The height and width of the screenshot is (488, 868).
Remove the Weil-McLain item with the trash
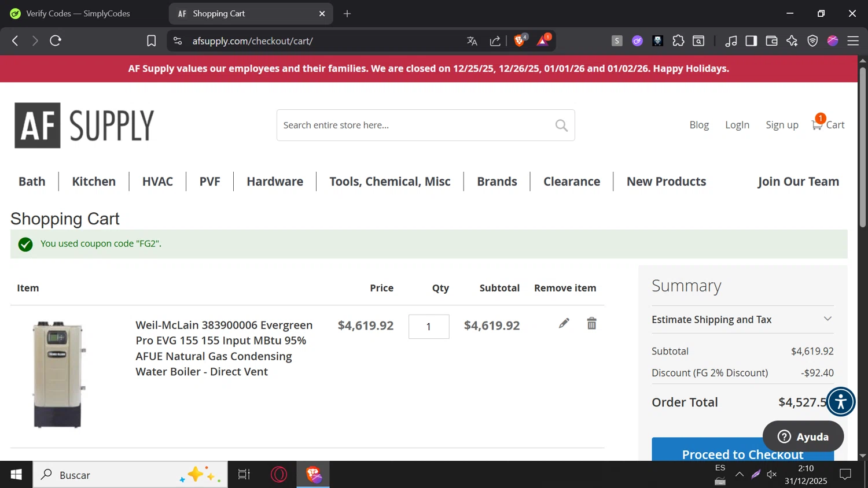(591, 323)
